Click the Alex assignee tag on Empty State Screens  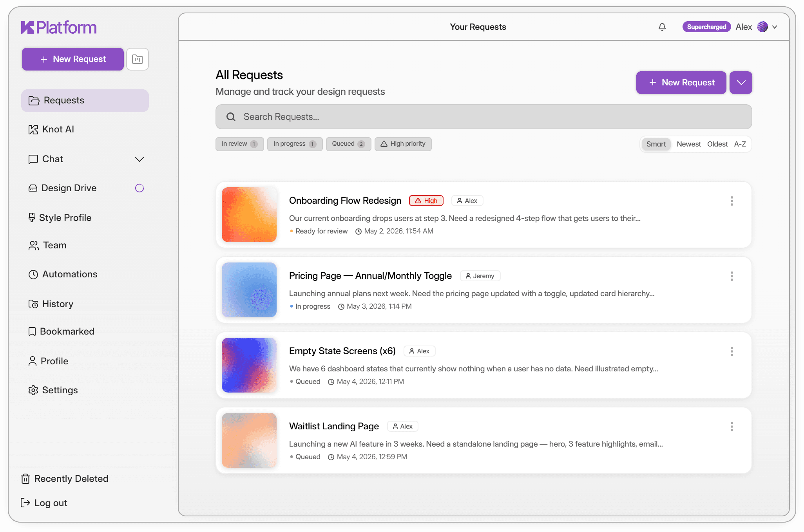(419, 351)
